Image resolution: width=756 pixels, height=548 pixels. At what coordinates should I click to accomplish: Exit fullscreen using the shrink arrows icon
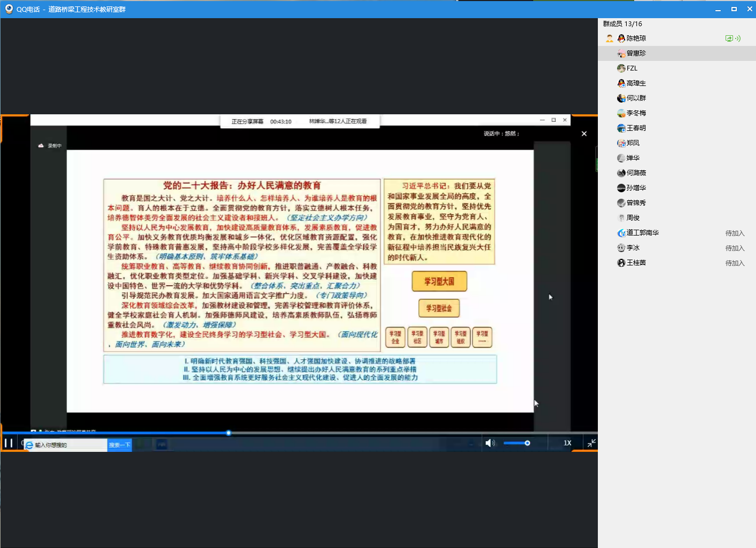click(x=591, y=443)
